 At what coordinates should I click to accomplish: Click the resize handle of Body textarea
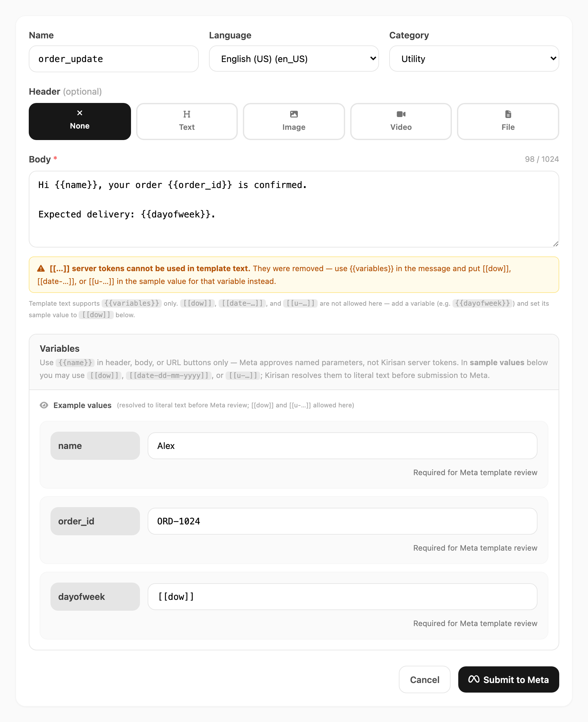pos(555,244)
